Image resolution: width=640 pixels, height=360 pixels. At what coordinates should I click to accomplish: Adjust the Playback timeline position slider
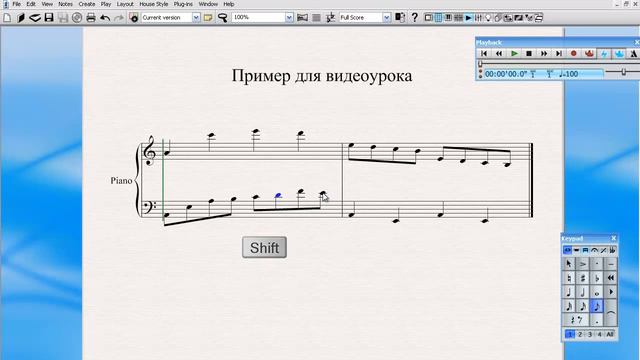480,63
